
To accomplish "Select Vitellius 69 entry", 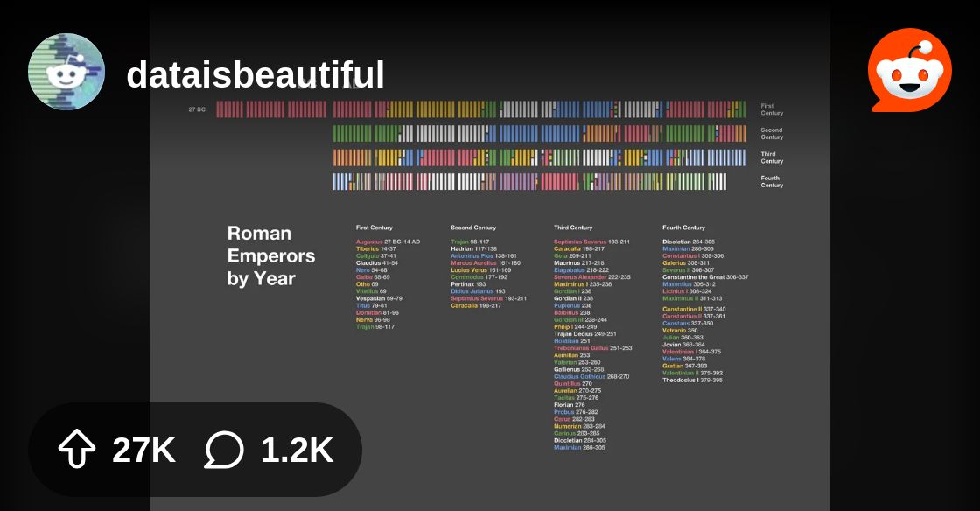I will [371, 291].
